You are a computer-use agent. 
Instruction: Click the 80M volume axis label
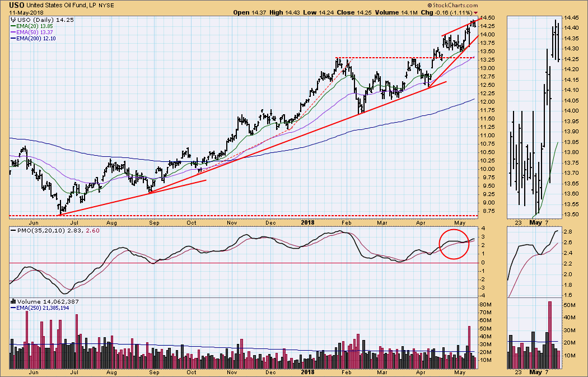click(487, 304)
